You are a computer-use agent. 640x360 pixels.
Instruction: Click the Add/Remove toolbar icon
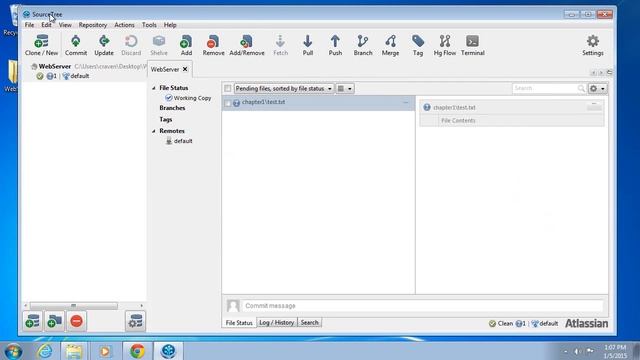[247, 45]
